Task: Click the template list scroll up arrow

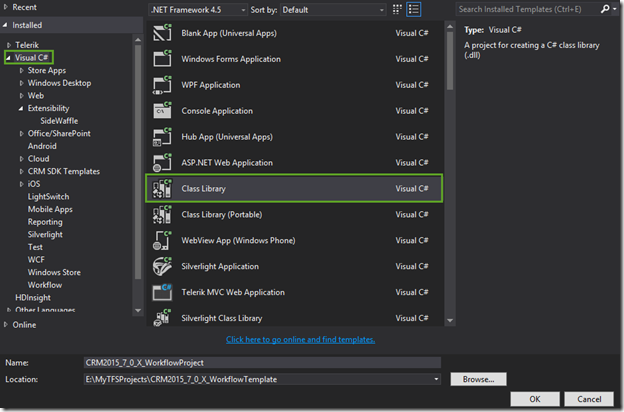Action: click(450, 27)
